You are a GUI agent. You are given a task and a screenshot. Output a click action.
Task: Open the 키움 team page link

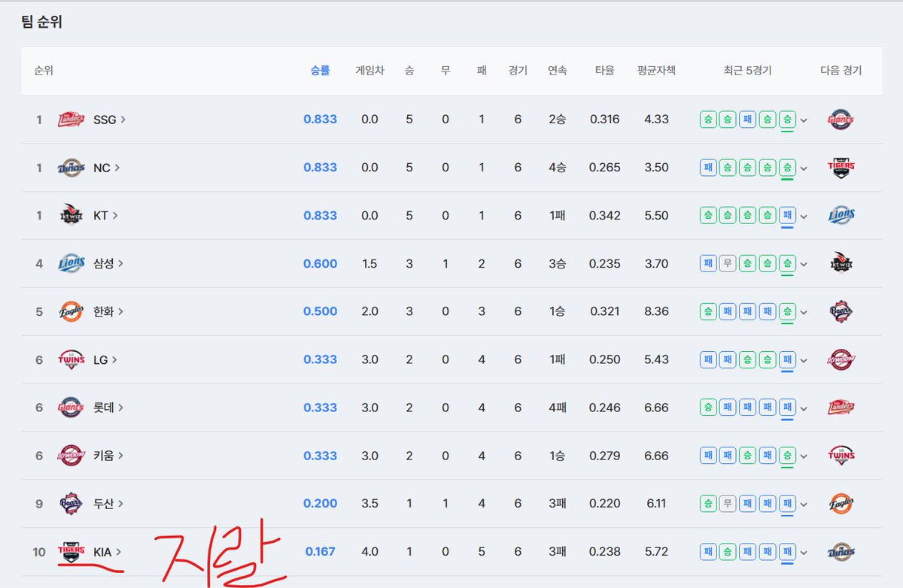pos(108,456)
